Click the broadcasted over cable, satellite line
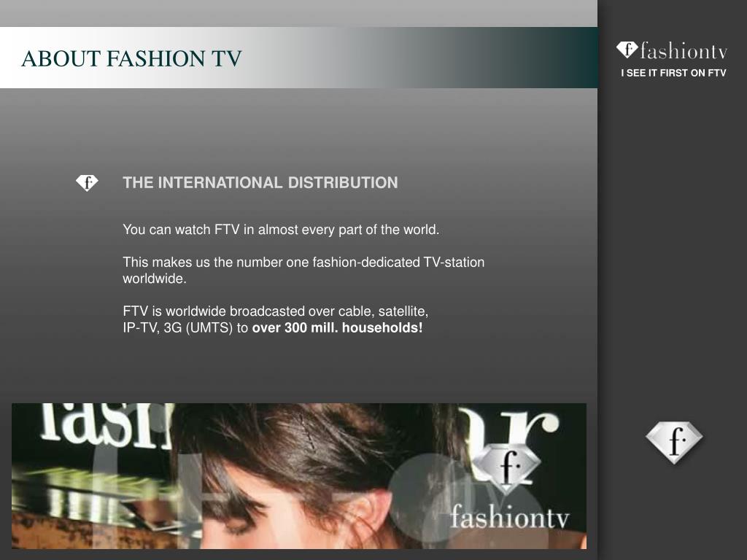 pos(275,311)
